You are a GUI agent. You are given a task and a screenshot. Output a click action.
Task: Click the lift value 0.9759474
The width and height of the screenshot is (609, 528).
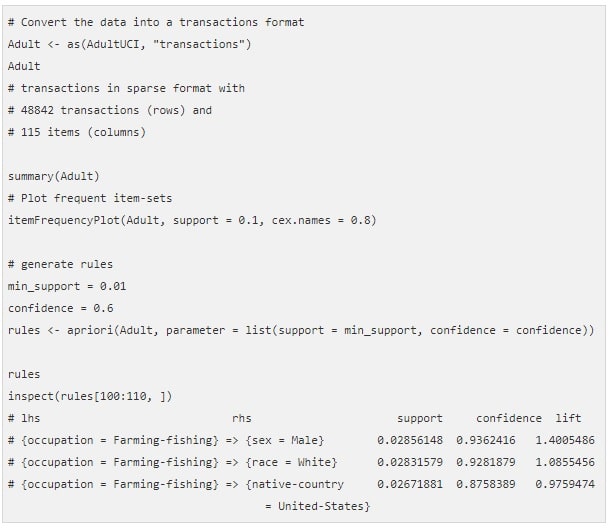coord(565,484)
